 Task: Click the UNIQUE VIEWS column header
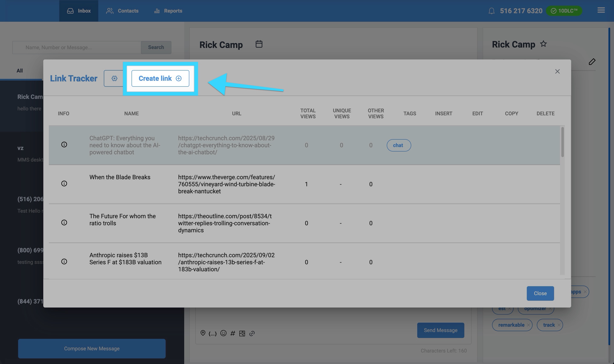[x=342, y=114]
